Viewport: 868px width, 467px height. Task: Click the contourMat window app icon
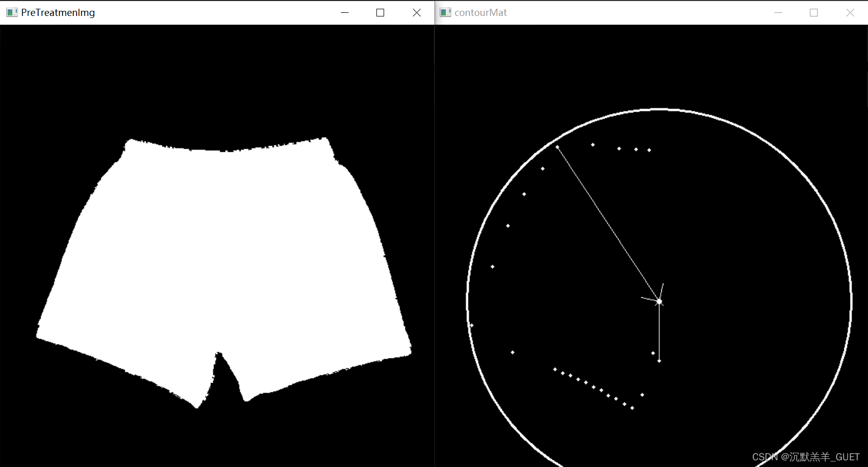tap(445, 12)
